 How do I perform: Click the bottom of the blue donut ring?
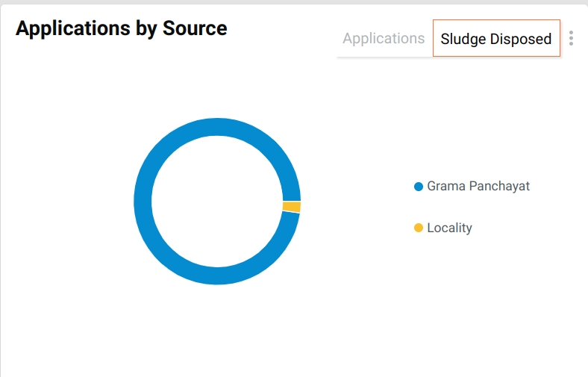tap(217, 275)
